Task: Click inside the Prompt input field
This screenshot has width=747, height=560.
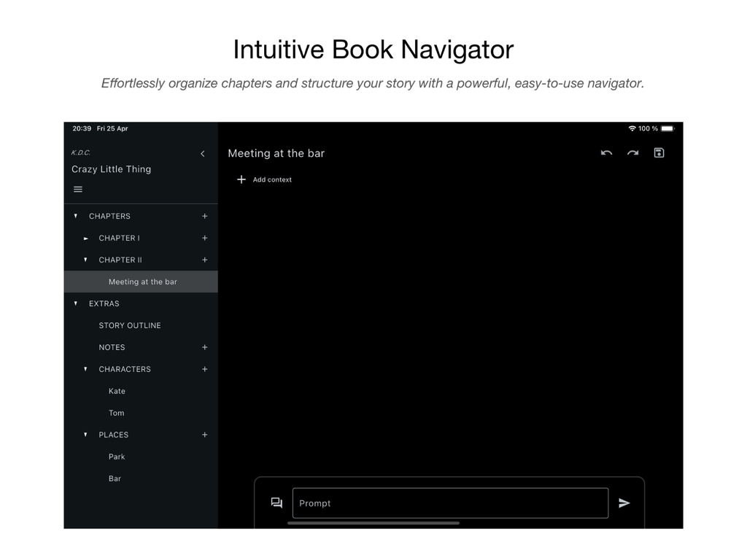Action: tap(449, 502)
